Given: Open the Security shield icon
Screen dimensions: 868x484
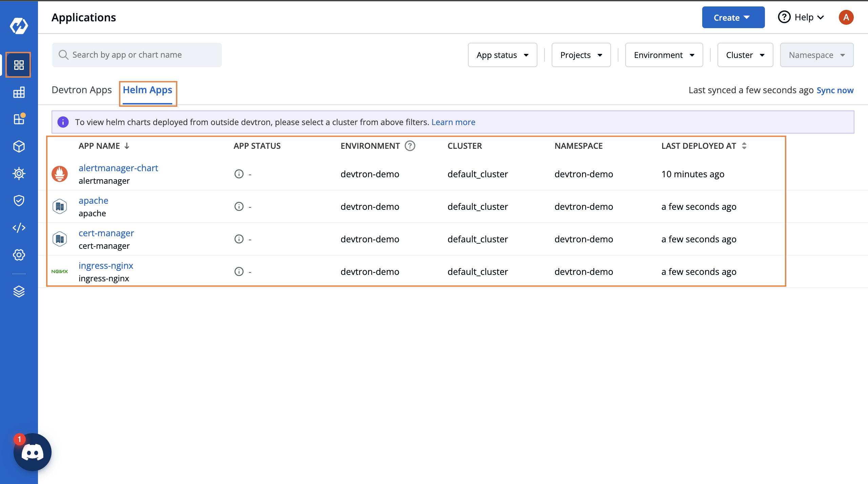Looking at the screenshot, I should pyautogui.click(x=19, y=200).
